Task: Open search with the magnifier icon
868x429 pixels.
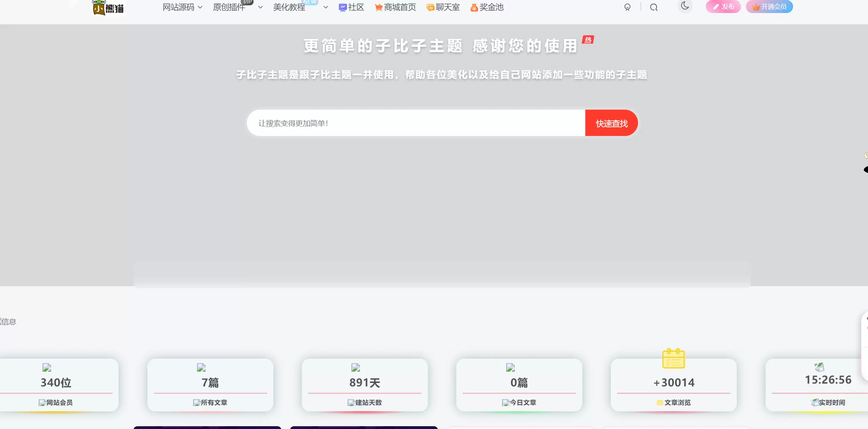Action: pyautogui.click(x=654, y=7)
